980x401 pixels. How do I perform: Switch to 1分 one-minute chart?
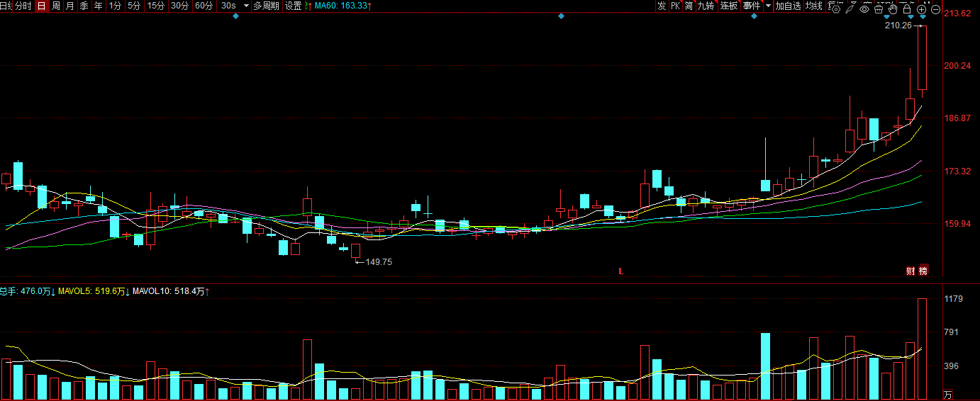click(x=115, y=6)
